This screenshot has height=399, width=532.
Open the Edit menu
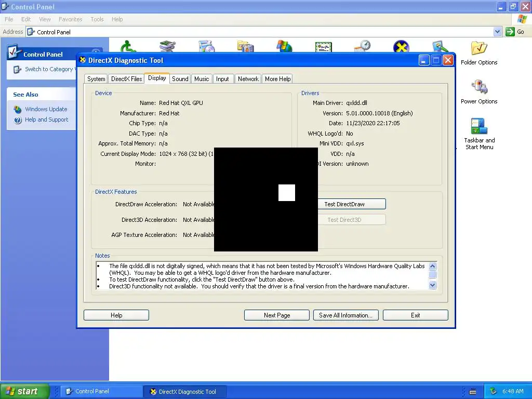point(26,19)
